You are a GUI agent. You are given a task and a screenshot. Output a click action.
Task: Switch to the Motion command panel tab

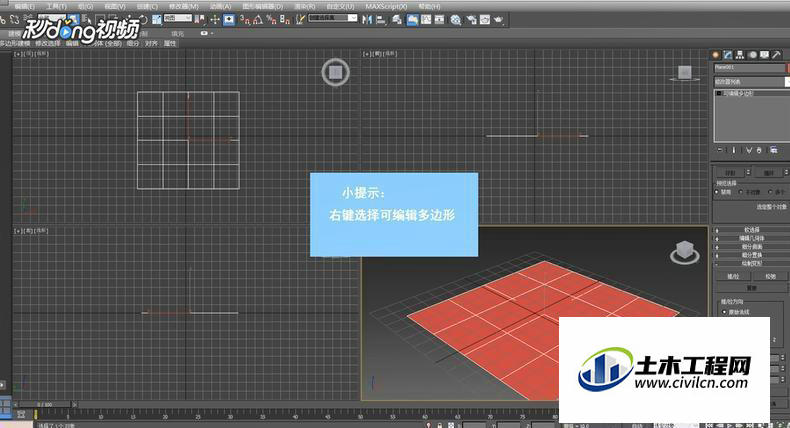753,54
